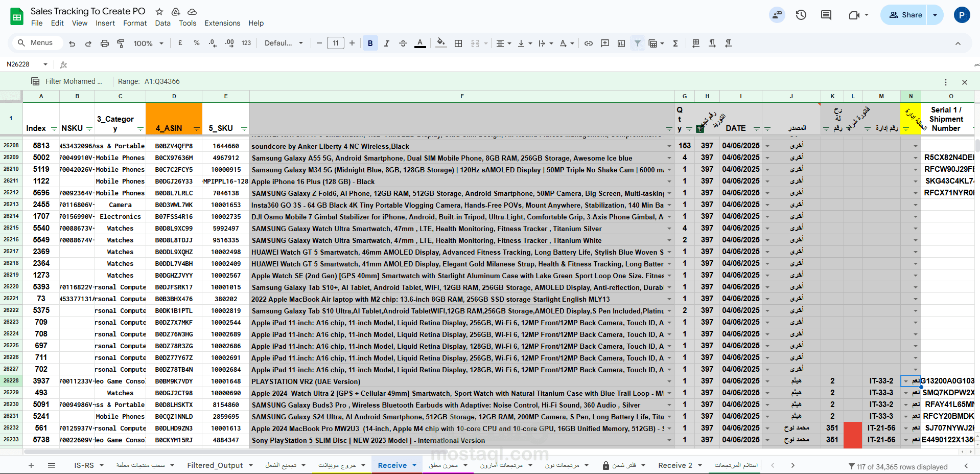Screen dimensions: 980x474
Task: Switch to the IS-RS sheet tab
Action: [84, 465]
